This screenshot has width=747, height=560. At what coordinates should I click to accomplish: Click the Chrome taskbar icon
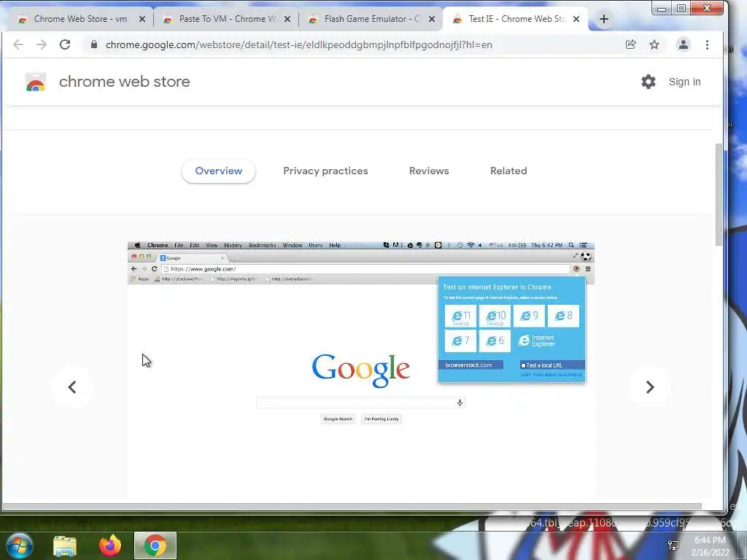155,545
